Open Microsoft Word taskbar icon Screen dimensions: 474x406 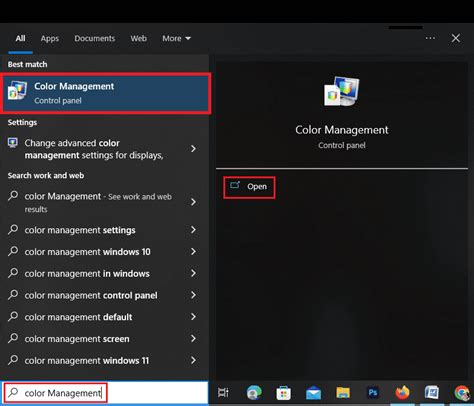tap(432, 393)
